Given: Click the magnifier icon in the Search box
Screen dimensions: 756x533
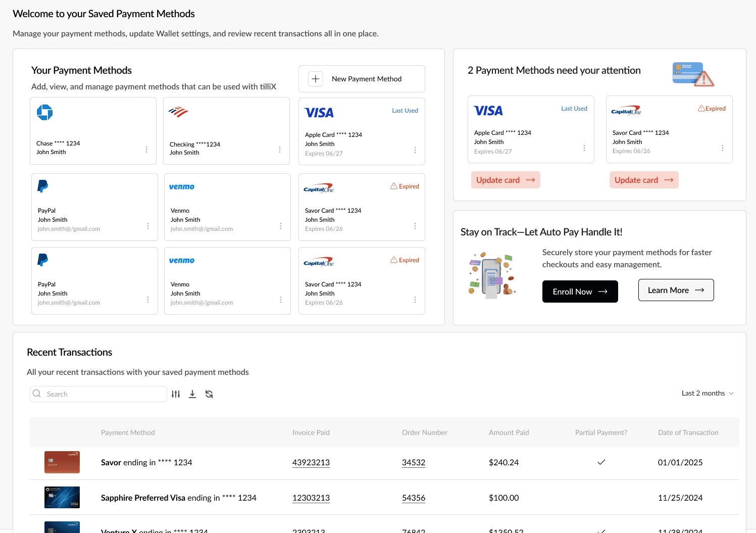Looking at the screenshot, I should coord(37,394).
